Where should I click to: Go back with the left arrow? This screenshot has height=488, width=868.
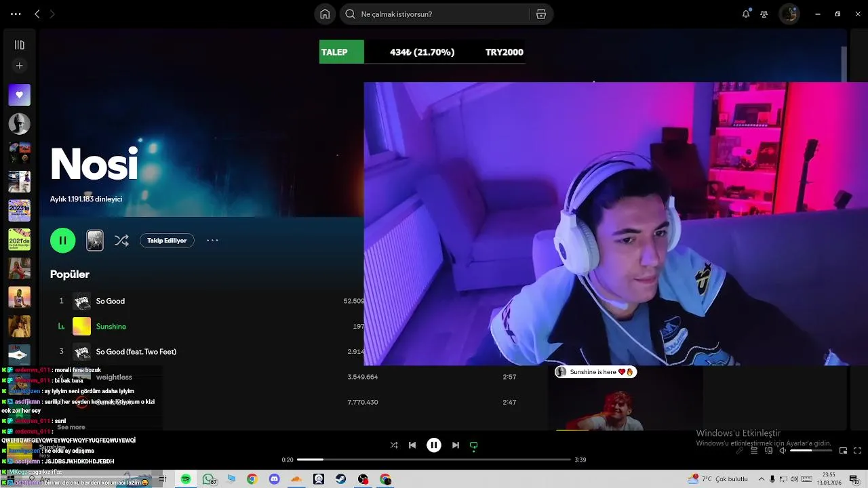[37, 14]
